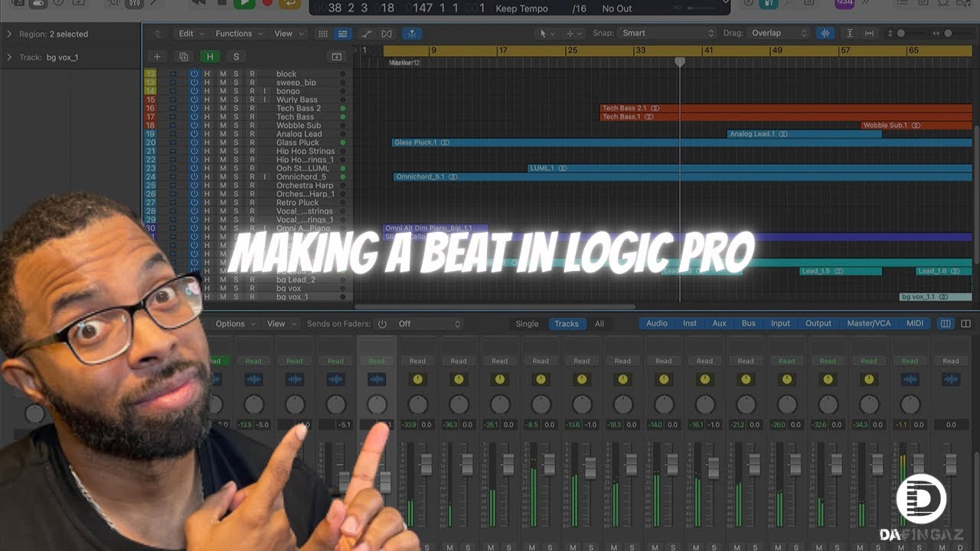Switch mixer to wide channel strips icon

click(965, 324)
